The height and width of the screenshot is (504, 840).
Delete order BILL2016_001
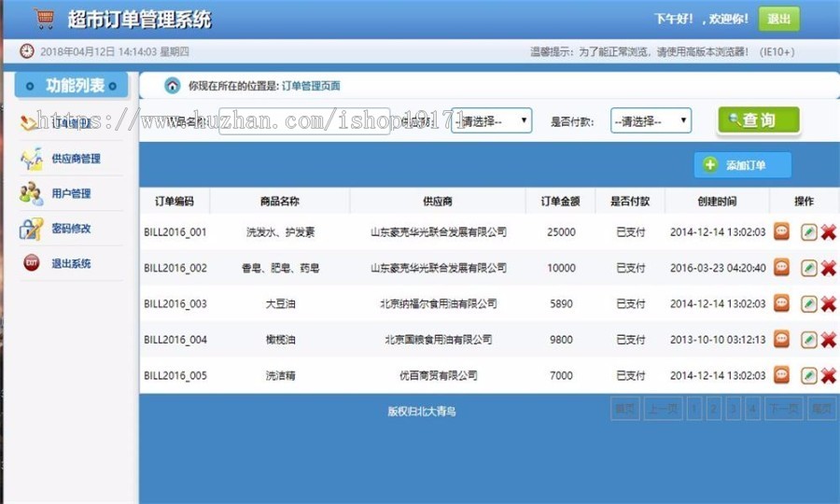click(828, 231)
